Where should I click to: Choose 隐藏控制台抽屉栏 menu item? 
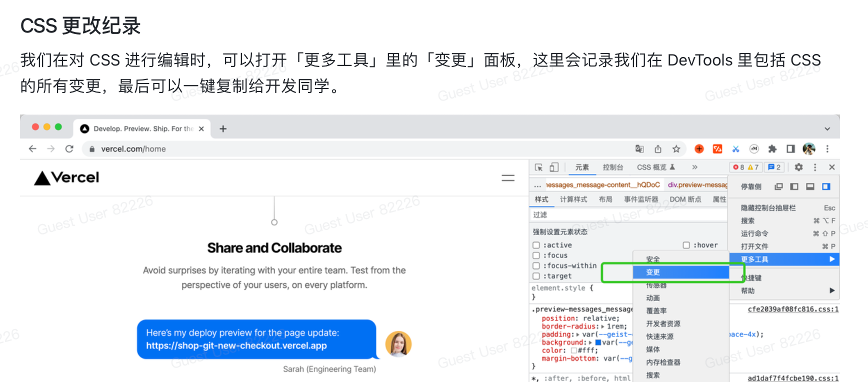(x=783, y=208)
